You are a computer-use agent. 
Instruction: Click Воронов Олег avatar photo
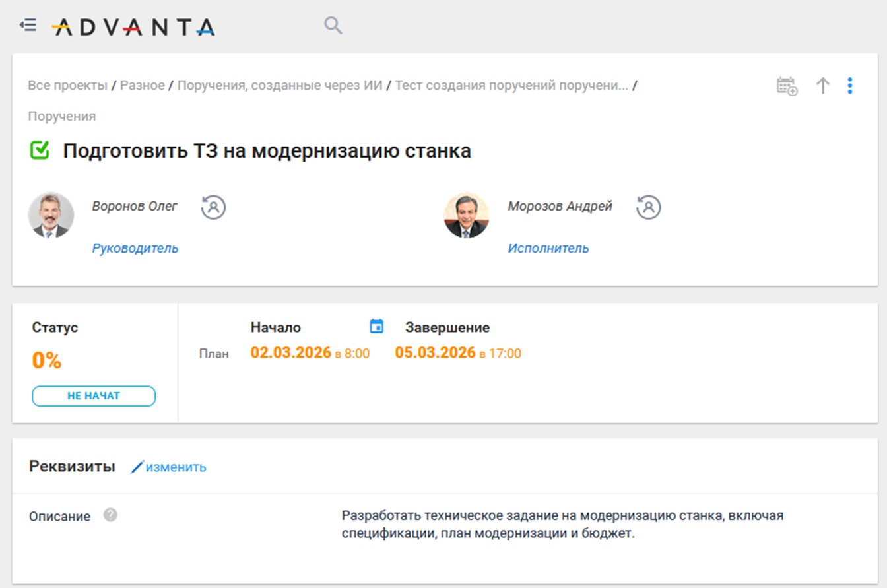[51, 215]
